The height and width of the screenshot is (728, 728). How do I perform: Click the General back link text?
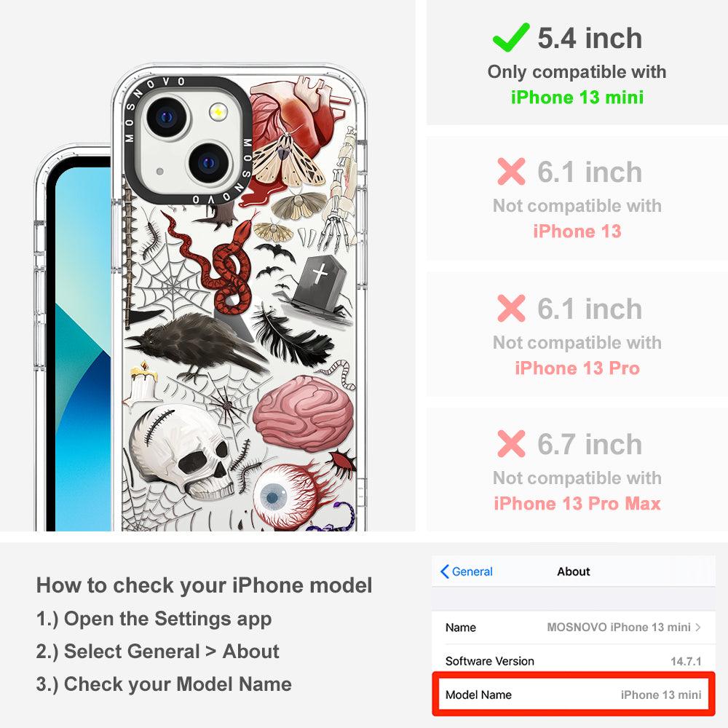point(472,571)
